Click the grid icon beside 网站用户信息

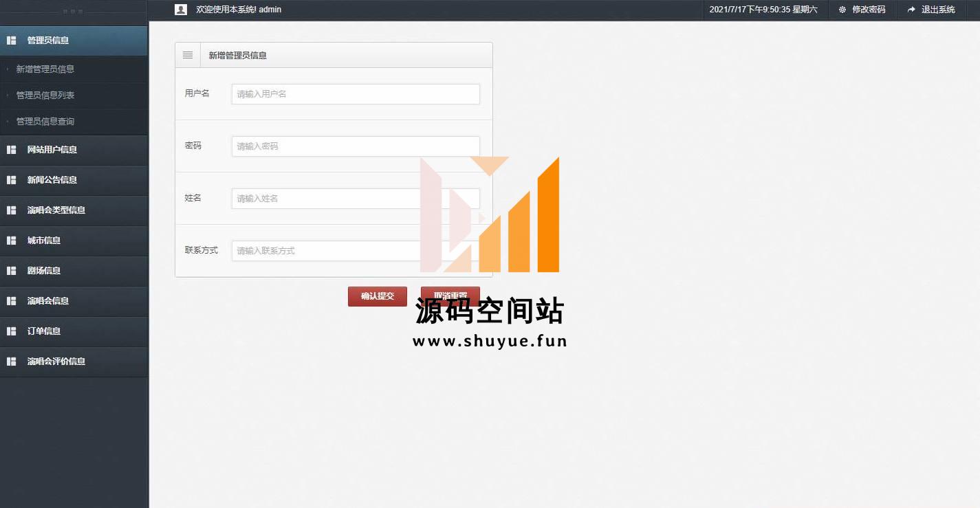click(x=11, y=150)
